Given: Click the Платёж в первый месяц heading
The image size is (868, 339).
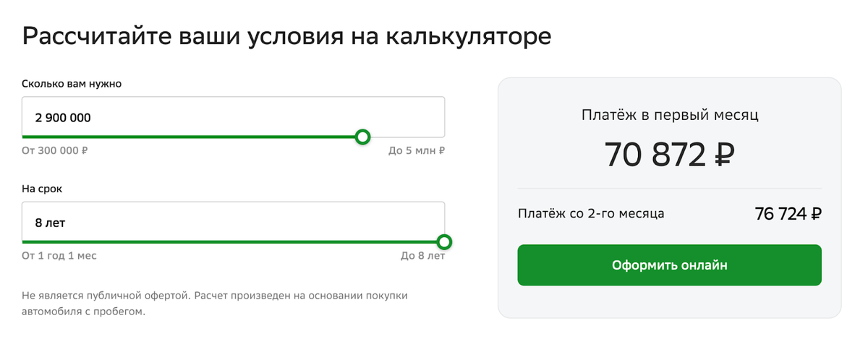Looking at the screenshot, I should pos(669,114).
